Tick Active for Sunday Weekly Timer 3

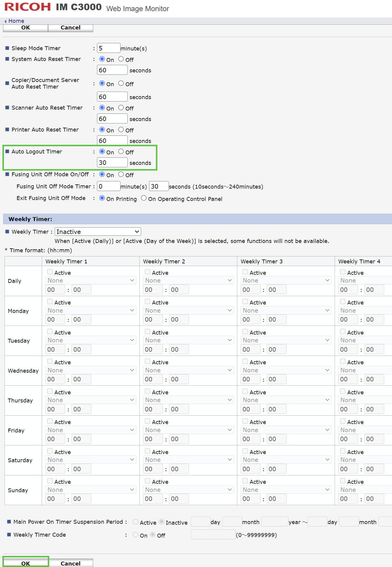coord(245,481)
